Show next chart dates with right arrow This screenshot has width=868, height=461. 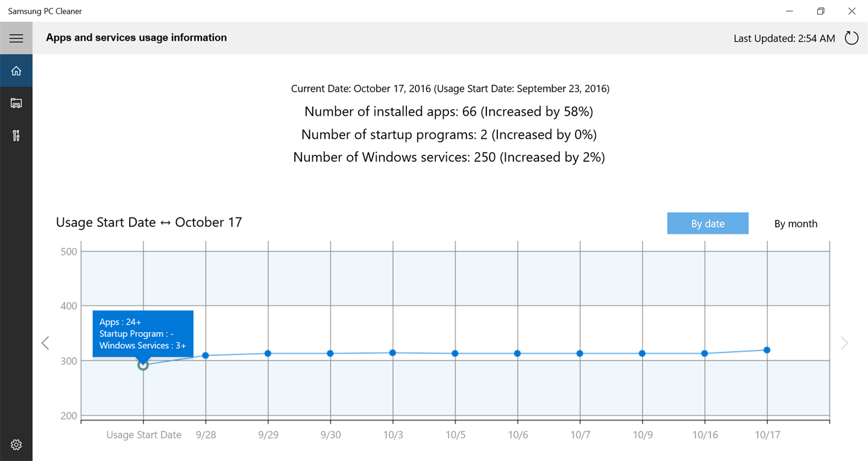844,343
